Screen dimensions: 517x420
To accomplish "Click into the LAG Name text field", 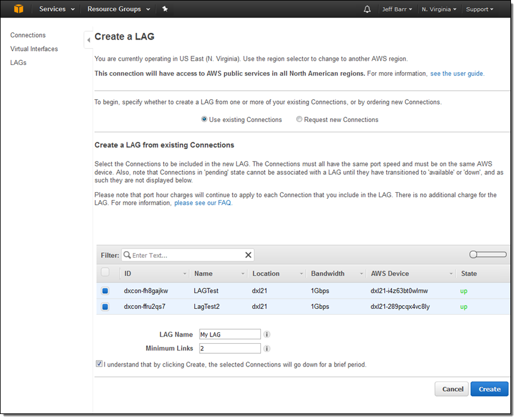I will pos(230,335).
